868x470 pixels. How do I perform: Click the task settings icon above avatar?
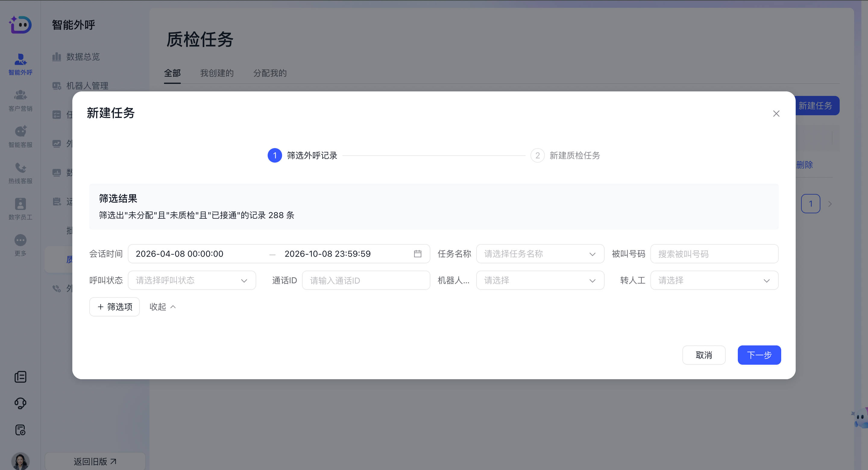click(20, 430)
